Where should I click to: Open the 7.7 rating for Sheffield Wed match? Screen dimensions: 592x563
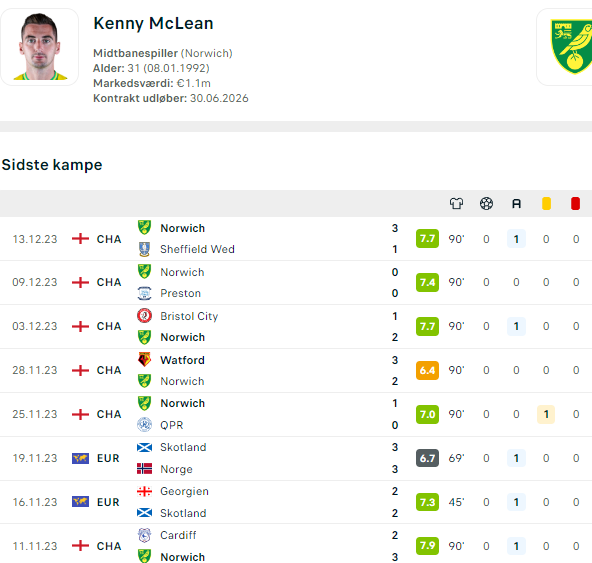[x=427, y=239]
